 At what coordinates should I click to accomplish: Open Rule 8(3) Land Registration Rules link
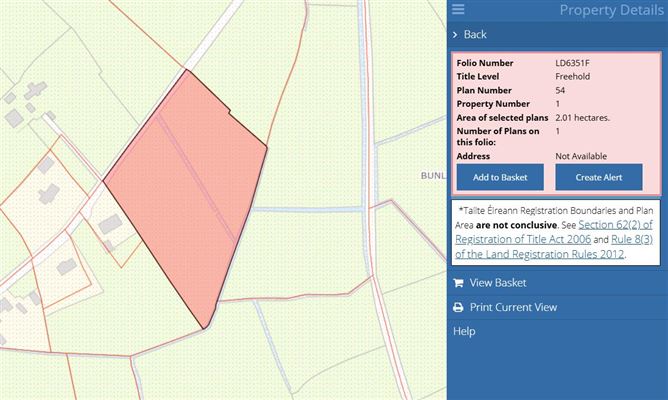pyautogui.click(x=554, y=247)
